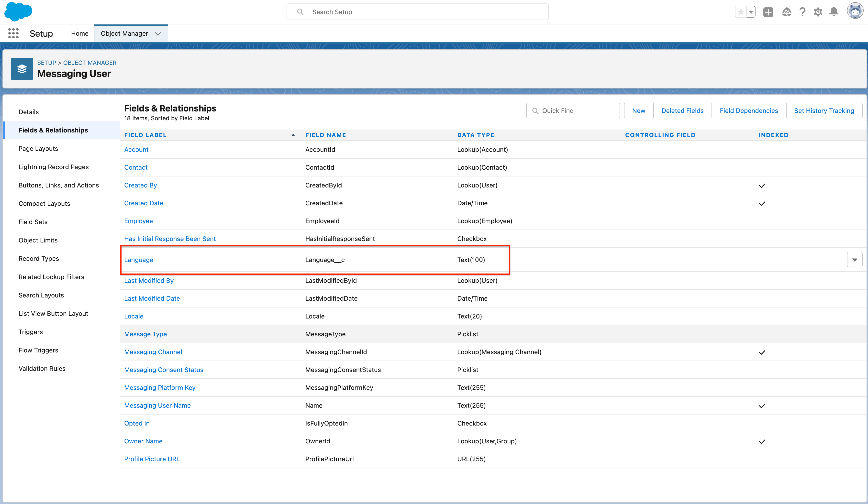Create a field with the New button
The image size is (868, 504).
(639, 110)
